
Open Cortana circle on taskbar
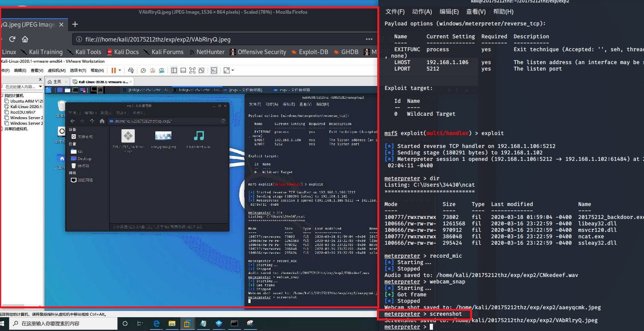(x=125, y=323)
